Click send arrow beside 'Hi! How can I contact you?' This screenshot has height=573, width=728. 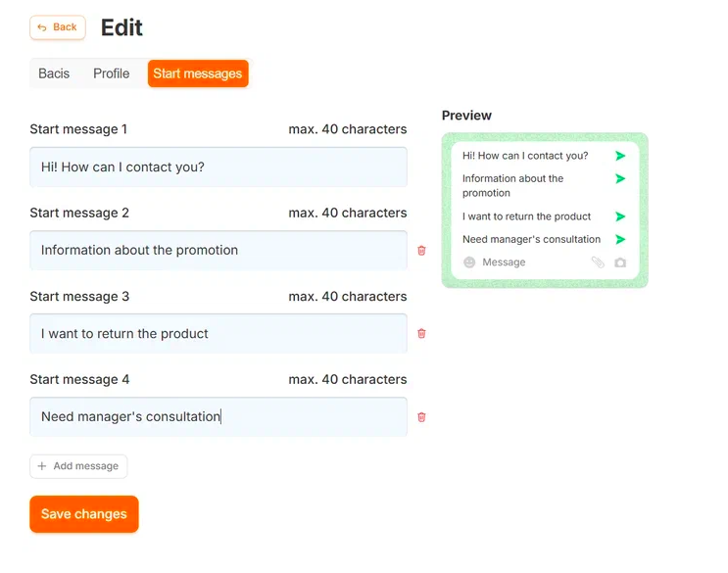pos(620,156)
